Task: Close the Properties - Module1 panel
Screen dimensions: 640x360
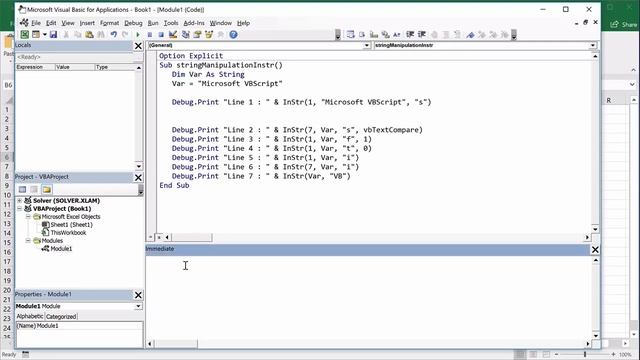Action: [138, 295]
